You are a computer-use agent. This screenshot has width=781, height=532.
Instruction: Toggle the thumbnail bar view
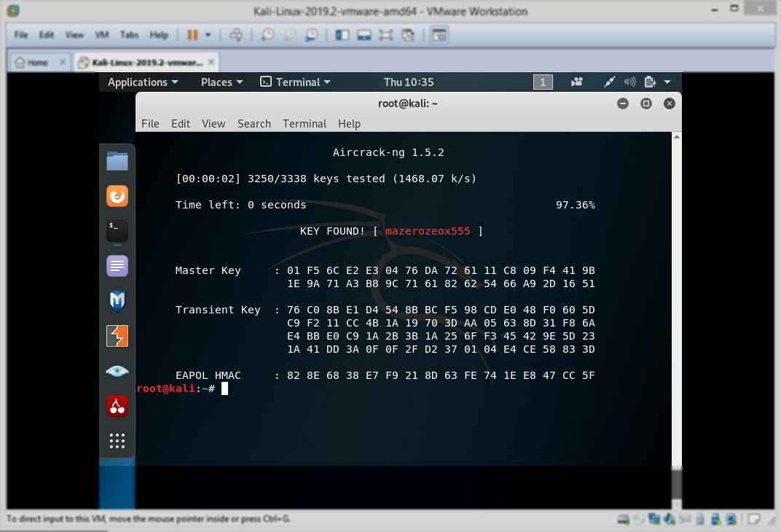[364, 35]
